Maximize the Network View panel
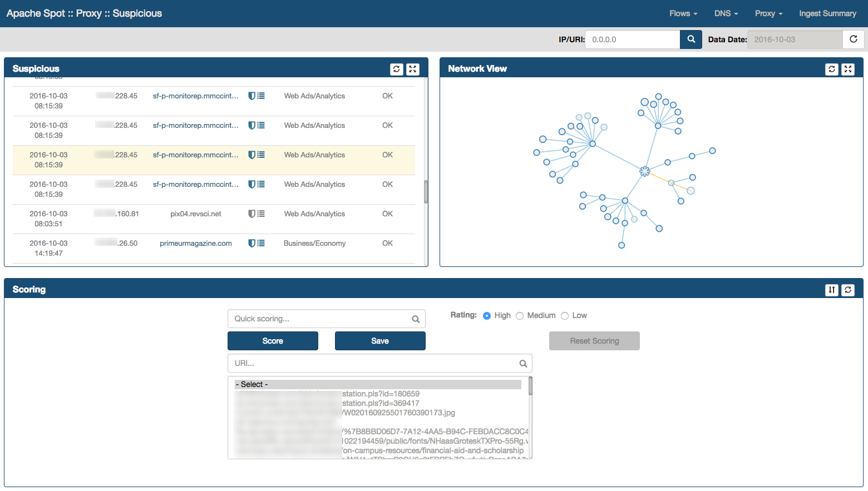 tap(847, 69)
